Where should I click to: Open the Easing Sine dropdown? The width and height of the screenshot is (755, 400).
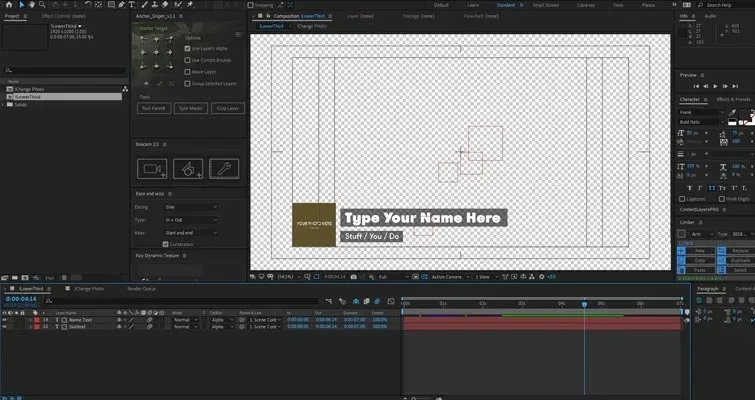pyautogui.click(x=191, y=207)
